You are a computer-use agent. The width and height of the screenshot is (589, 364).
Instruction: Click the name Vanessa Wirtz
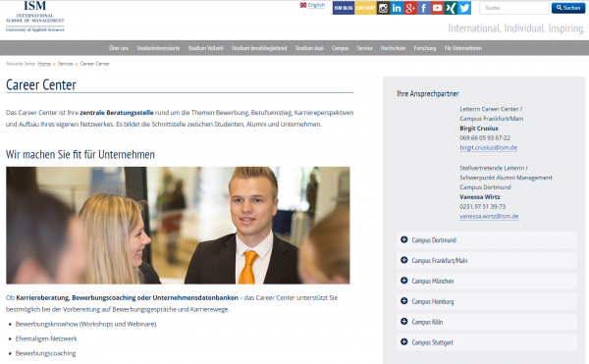(480, 196)
